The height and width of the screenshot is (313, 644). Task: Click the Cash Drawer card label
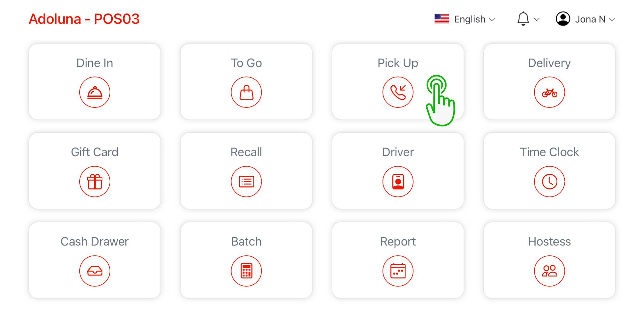click(94, 242)
